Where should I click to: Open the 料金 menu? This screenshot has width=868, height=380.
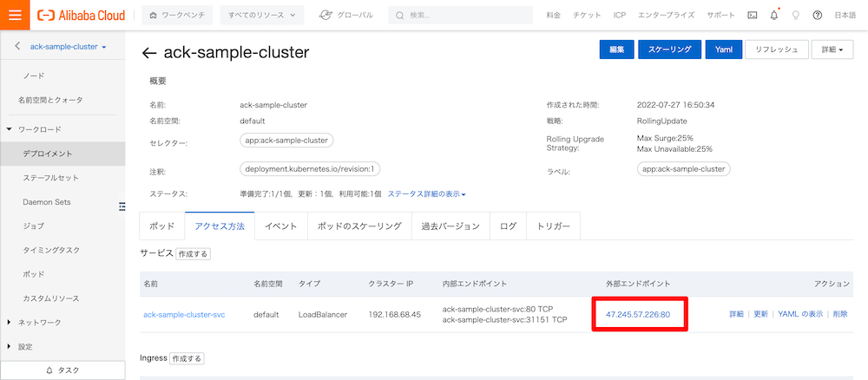pos(553,16)
